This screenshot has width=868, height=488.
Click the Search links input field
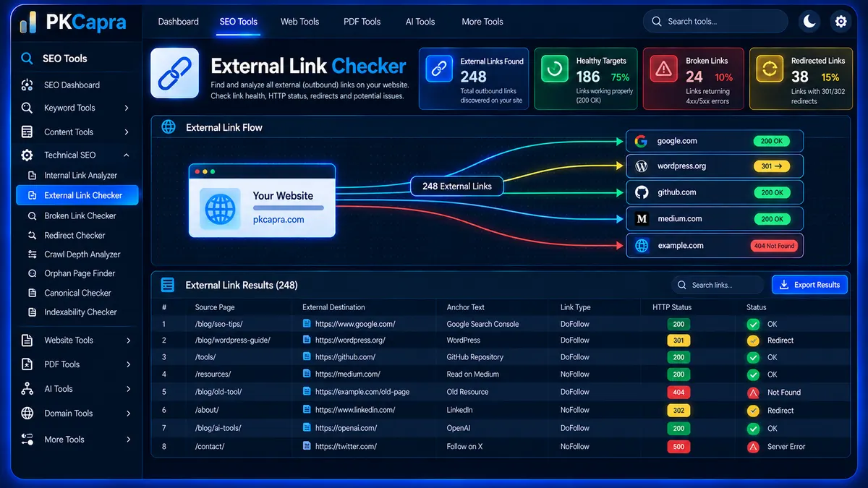(x=718, y=285)
